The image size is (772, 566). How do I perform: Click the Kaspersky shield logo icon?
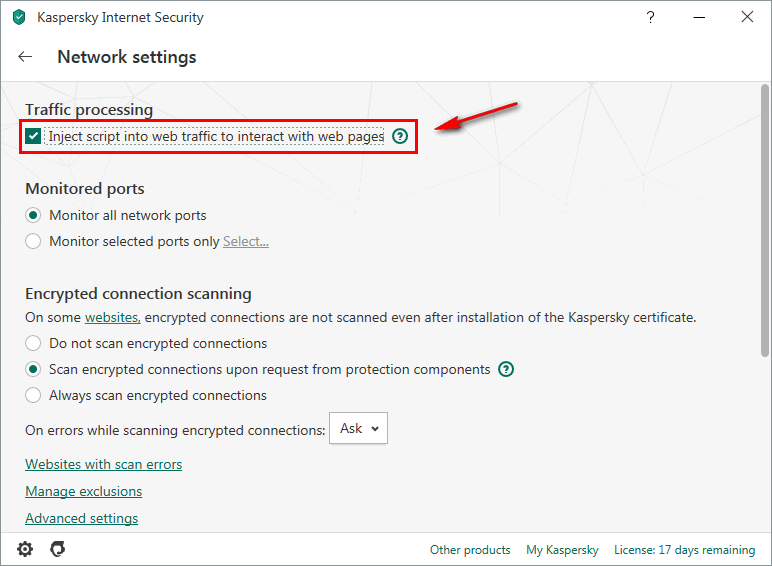[18, 17]
